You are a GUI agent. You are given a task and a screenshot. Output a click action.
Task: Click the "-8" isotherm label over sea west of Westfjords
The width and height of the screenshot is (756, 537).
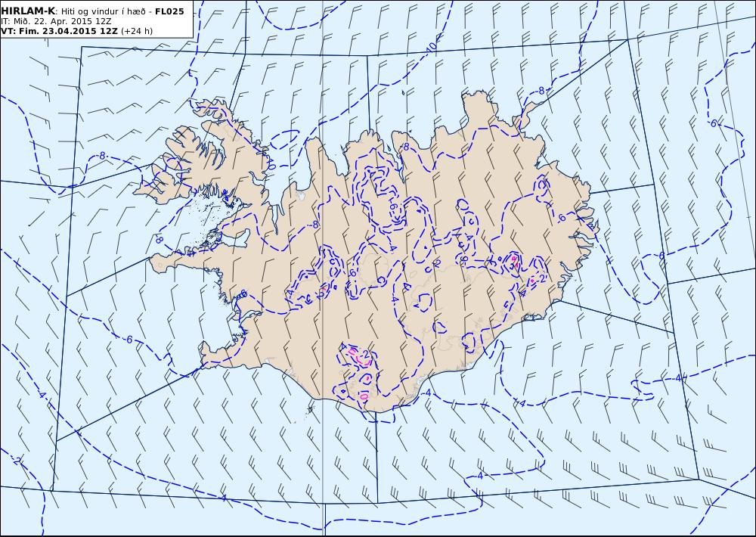click(x=102, y=156)
